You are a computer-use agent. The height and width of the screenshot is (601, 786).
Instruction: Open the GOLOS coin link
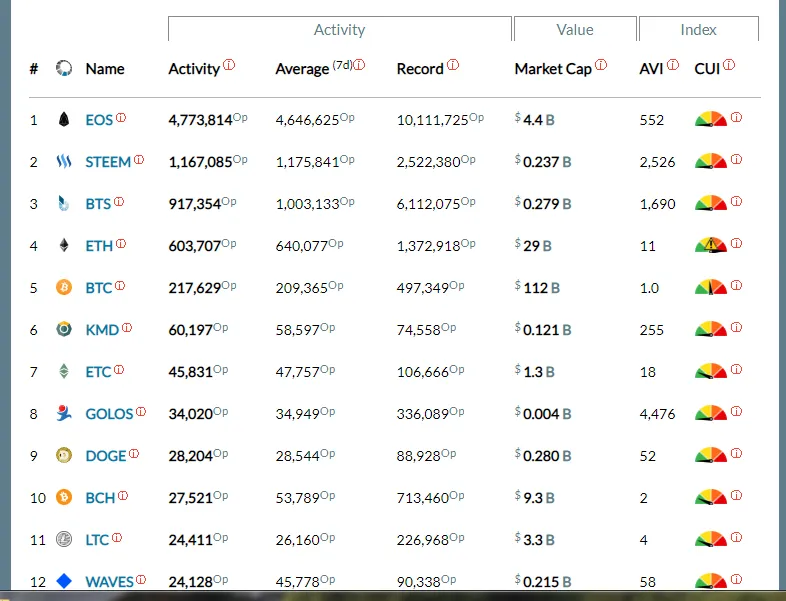coord(109,414)
